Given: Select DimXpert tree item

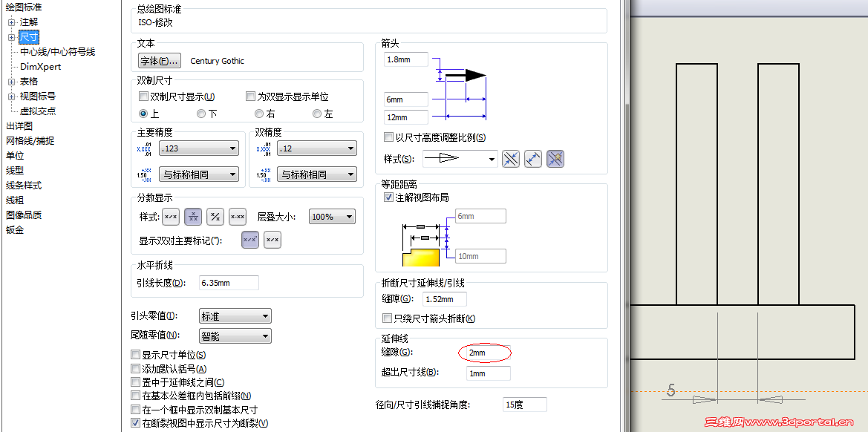Looking at the screenshot, I should point(40,66).
